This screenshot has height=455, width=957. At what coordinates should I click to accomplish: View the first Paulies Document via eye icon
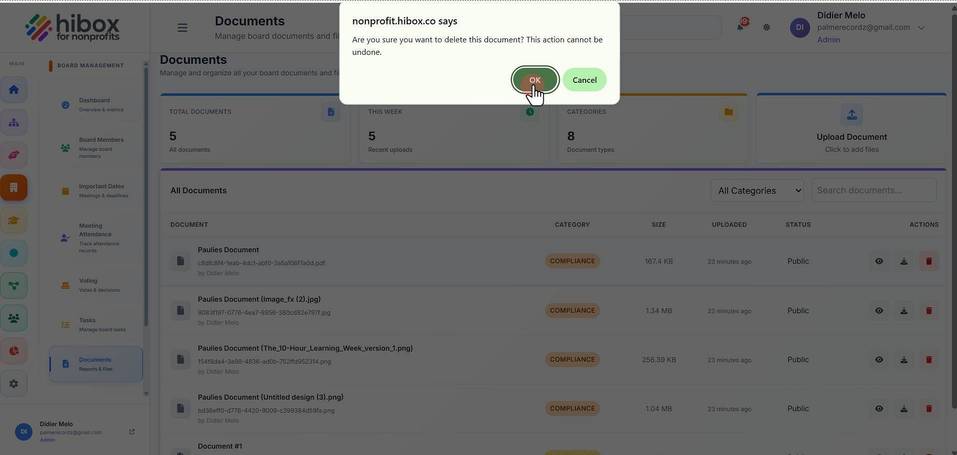coord(879,261)
